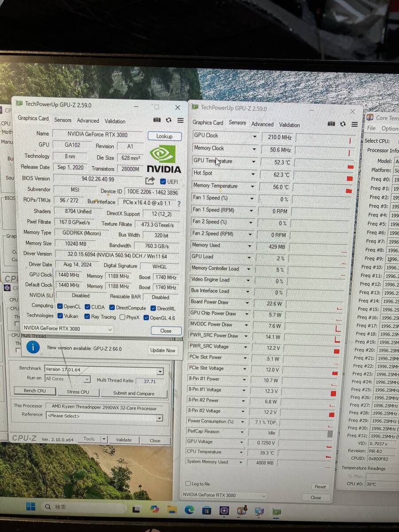
Task: Click the Lookup button
Action: click(x=164, y=136)
